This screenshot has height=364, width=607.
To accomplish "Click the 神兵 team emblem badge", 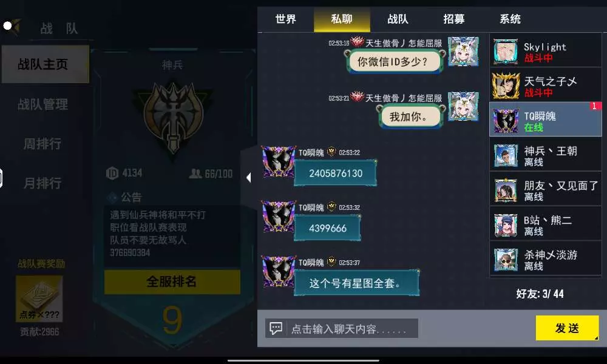I will 173,118.
